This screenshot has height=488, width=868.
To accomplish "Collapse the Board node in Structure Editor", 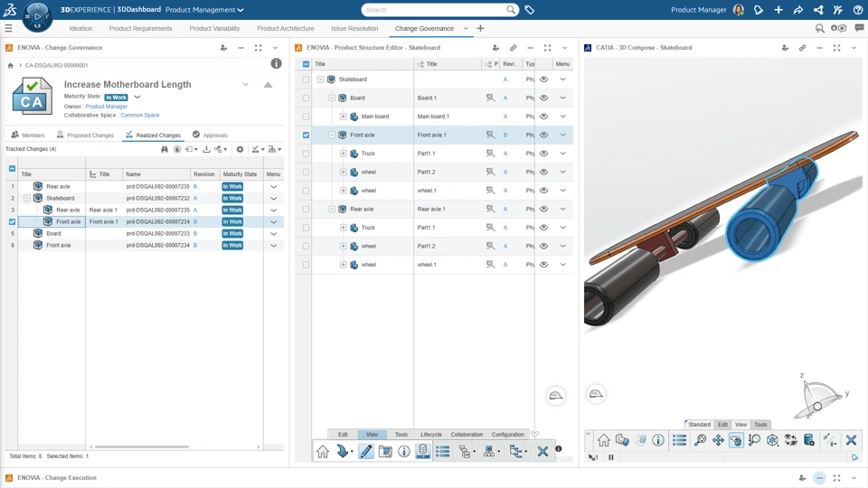I will point(332,98).
